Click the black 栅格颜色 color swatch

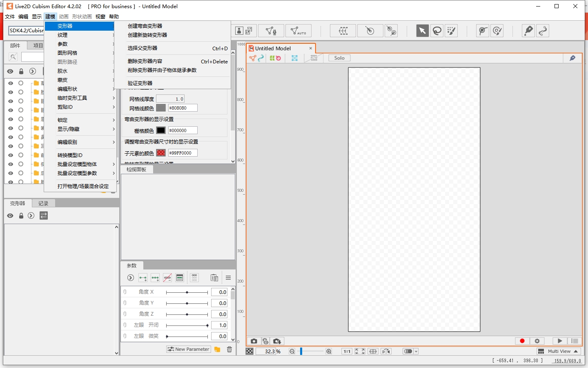click(161, 130)
